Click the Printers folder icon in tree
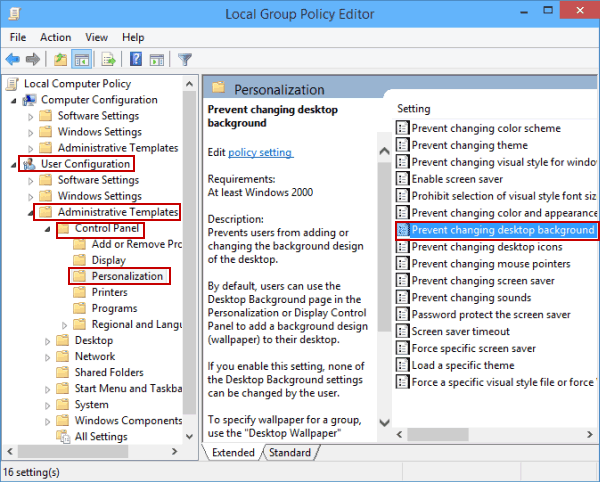 pyautogui.click(x=79, y=292)
